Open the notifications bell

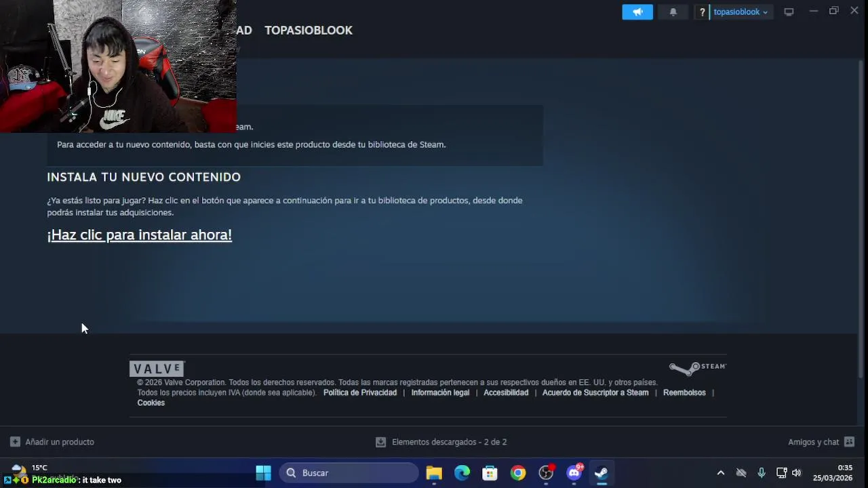coord(673,12)
